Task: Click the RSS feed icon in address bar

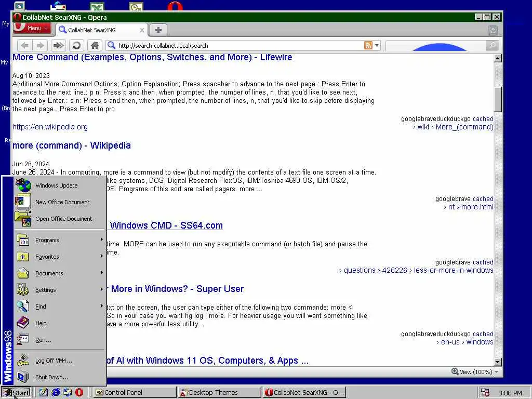Action: click(368, 45)
